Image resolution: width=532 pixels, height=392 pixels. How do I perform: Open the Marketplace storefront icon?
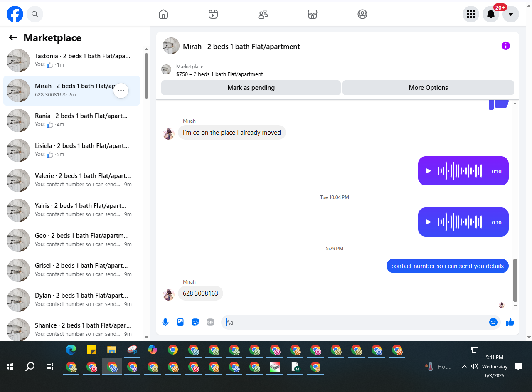313,14
